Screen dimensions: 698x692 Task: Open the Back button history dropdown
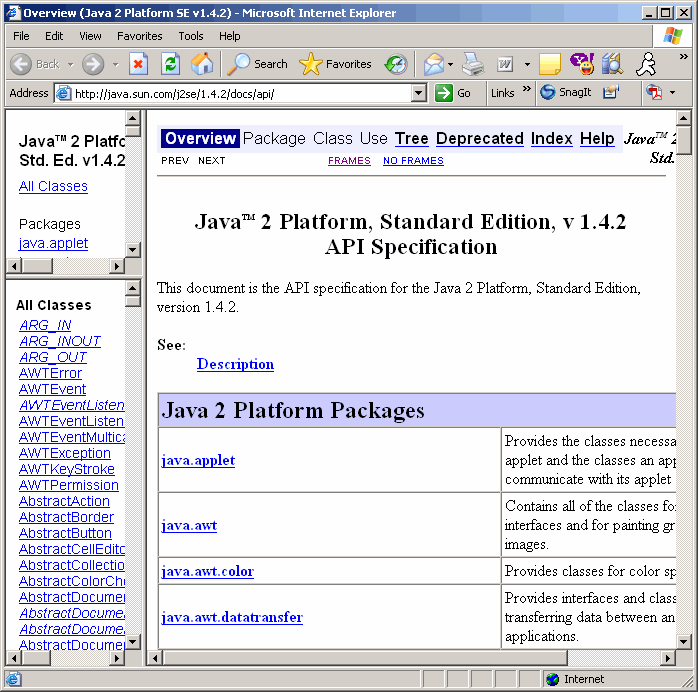click(70, 65)
